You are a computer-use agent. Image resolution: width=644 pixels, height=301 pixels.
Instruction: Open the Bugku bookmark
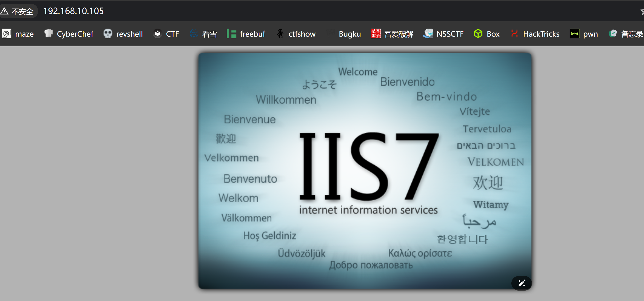point(344,33)
